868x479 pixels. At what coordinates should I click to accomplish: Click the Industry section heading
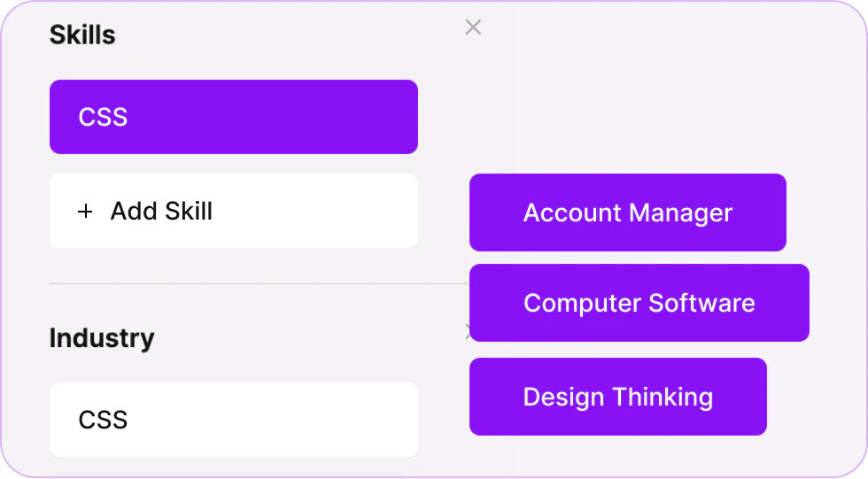(x=102, y=338)
